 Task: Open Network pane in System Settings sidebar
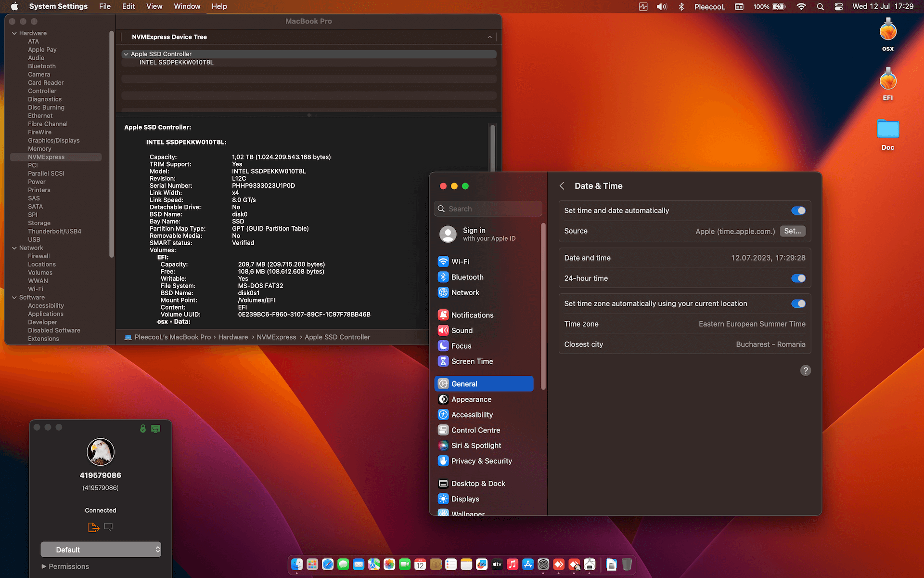[x=484, y=292]
